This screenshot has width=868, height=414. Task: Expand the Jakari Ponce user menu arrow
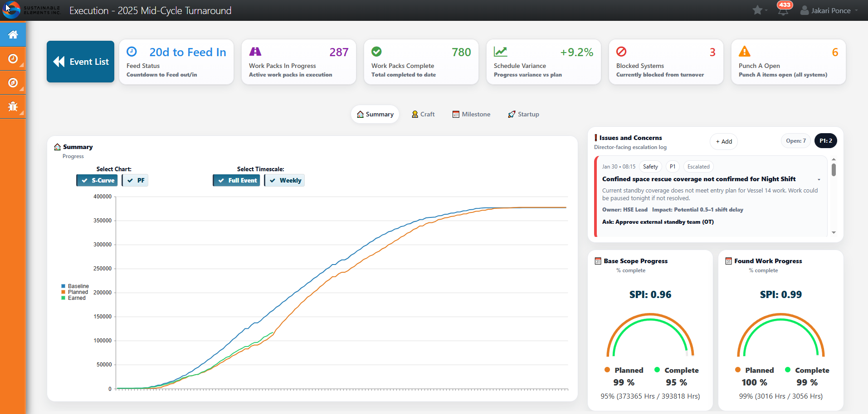point(856,10)
